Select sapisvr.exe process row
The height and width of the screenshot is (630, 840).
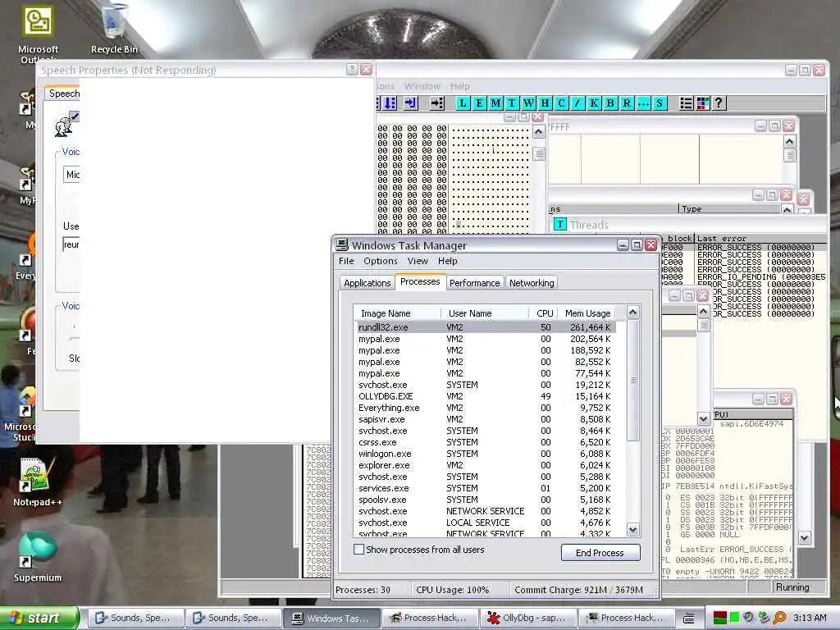point(486,419)
